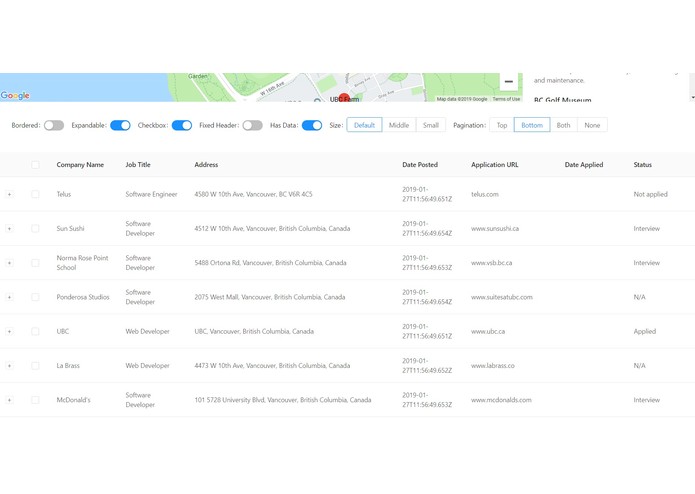Viewport: 695px width, 494px height.
Task: Check the Ponderosa Studios row checkbox
Action: click(x=35, y=297)
